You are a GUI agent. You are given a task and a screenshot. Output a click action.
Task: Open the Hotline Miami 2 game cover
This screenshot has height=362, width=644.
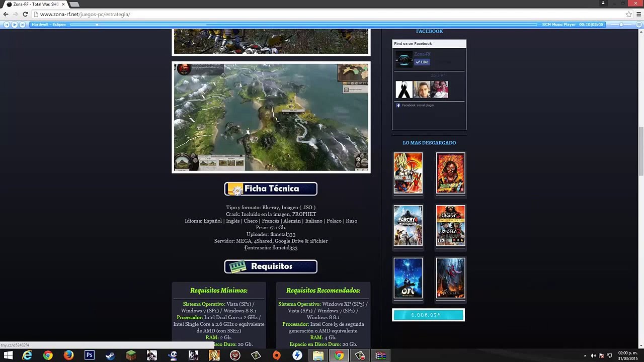[450, 173]
